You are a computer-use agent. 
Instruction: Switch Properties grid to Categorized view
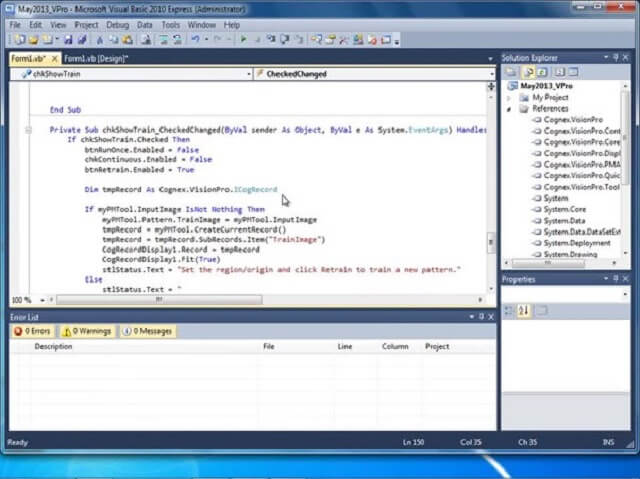pos(509,311)
